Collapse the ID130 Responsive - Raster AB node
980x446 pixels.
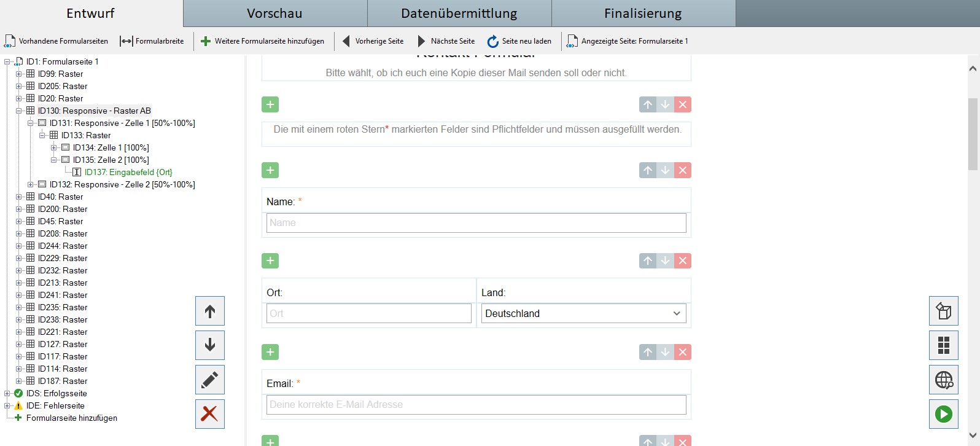(19, 111)
